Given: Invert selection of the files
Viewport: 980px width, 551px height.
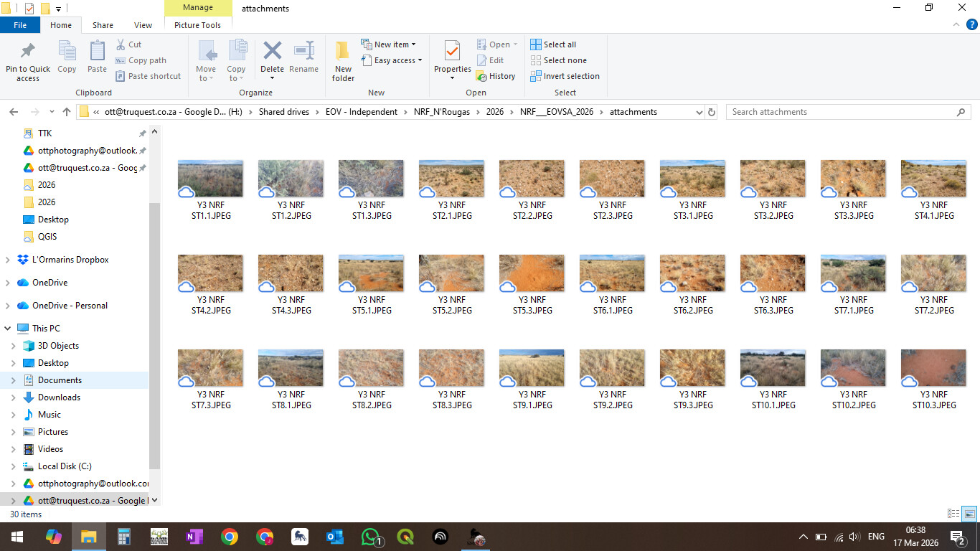Looking at the screenshot, I should click(565, 76).
